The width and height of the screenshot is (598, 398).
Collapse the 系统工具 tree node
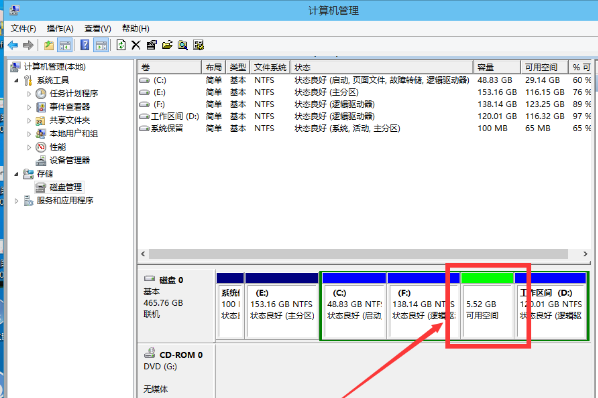(x=16, y=80)
